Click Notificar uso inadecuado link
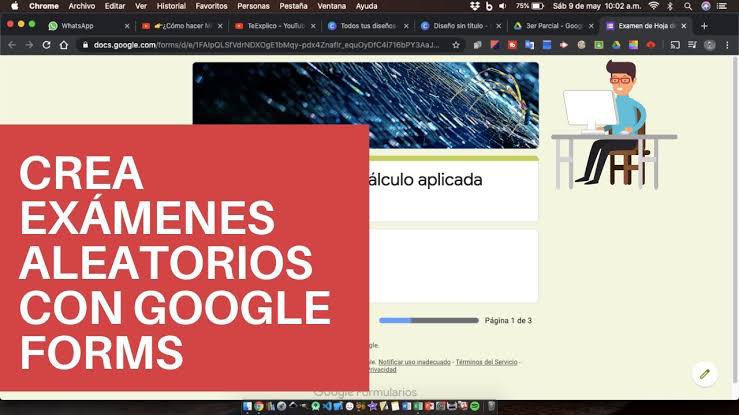Viewport: 739px width, 415px height. (414, 362)
